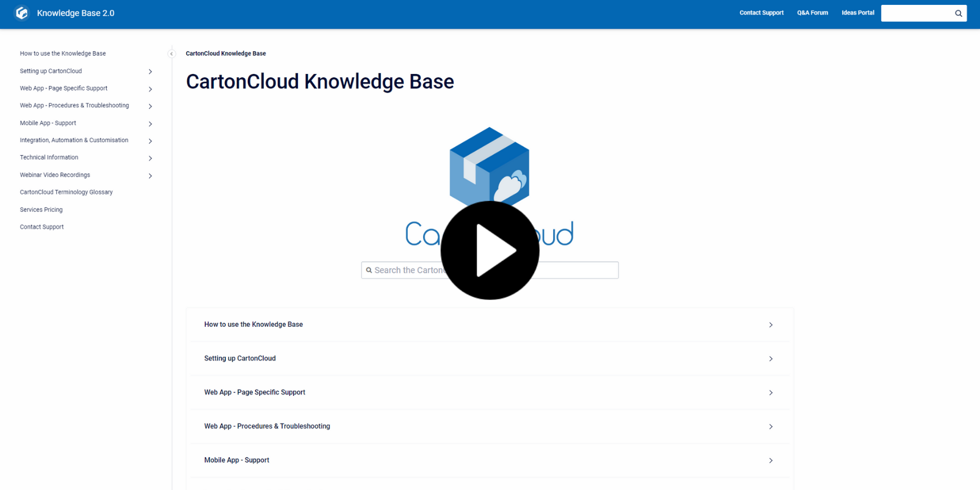This screenshot has width=980, height=490.
Task: Click the search icon in main search box
Action: 369,270
